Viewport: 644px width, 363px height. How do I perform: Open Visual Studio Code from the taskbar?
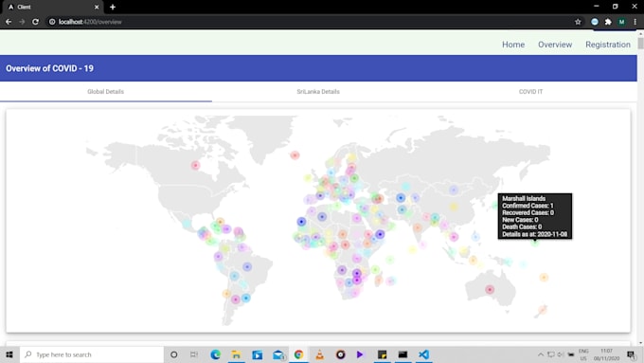point(424,354)
